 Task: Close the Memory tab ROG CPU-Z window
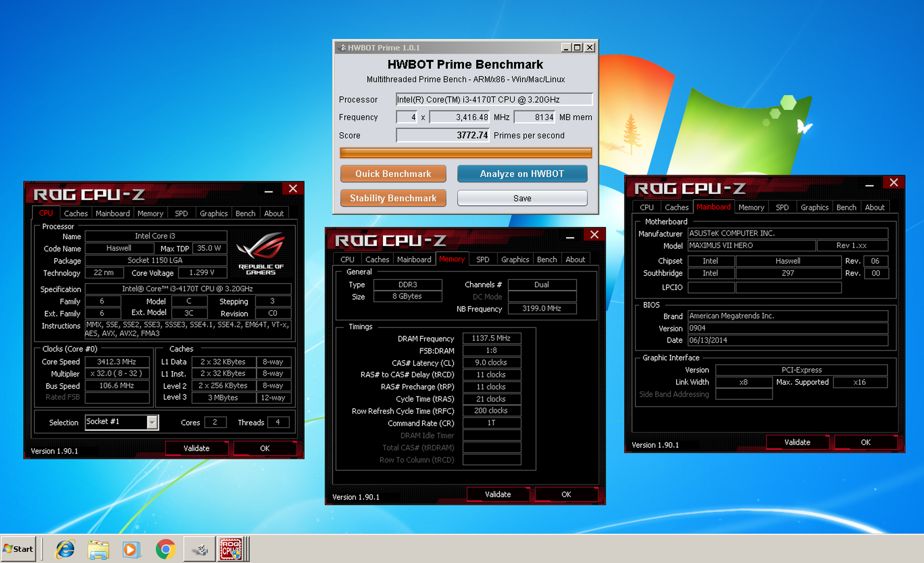(594, 235)
